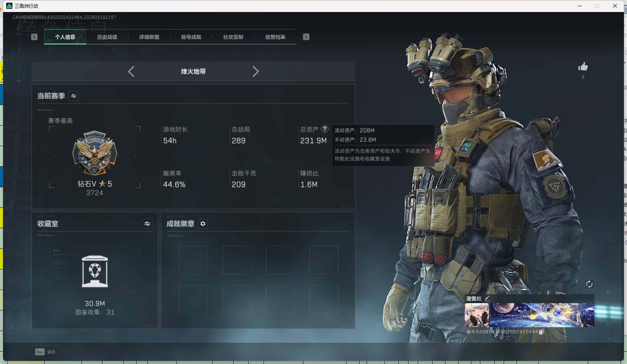Image resolution: width=627 pixels, height=364 pixels.
Task: Click the rotate character model icon
Action: [x=589, y=284]
